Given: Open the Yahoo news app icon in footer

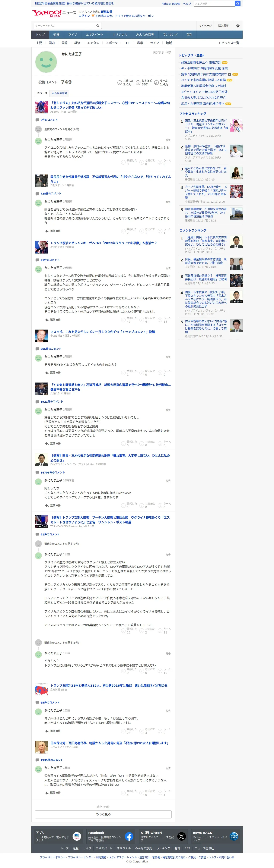Looking at the screenshot, I should pos(77,836).
